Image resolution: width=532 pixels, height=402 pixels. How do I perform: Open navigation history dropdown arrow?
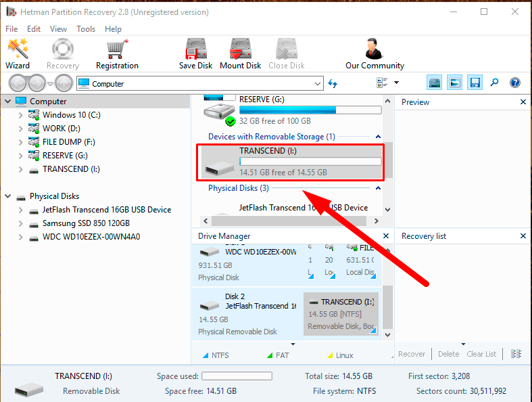click(x=50, y=84)
